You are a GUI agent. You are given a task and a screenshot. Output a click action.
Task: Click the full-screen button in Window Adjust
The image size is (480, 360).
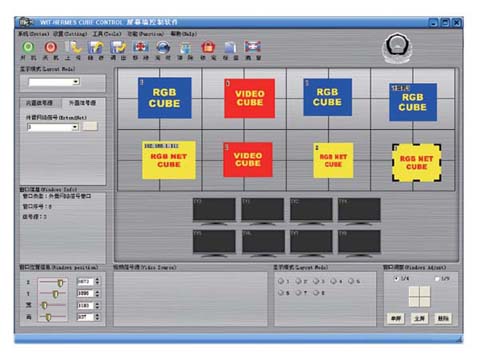[x=419, y=318]
